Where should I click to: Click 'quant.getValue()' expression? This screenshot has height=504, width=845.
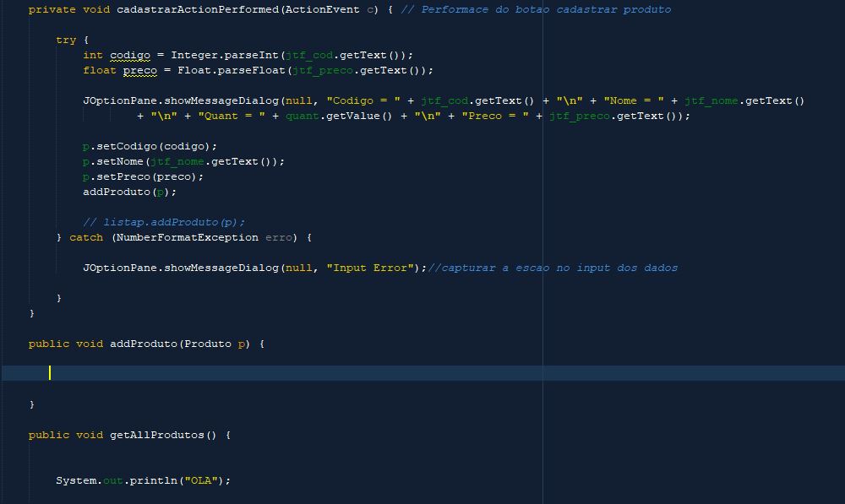point(339,116)
